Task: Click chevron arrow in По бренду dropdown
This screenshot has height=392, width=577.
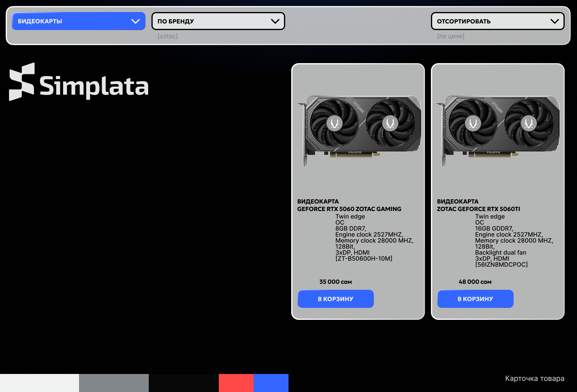Action: click(x=275, y=21)
